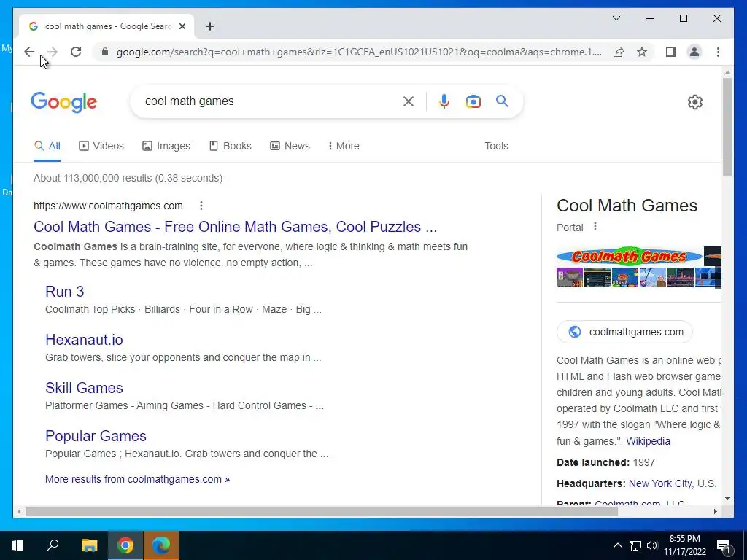Click the address bar URL

(x=359, y=52)
